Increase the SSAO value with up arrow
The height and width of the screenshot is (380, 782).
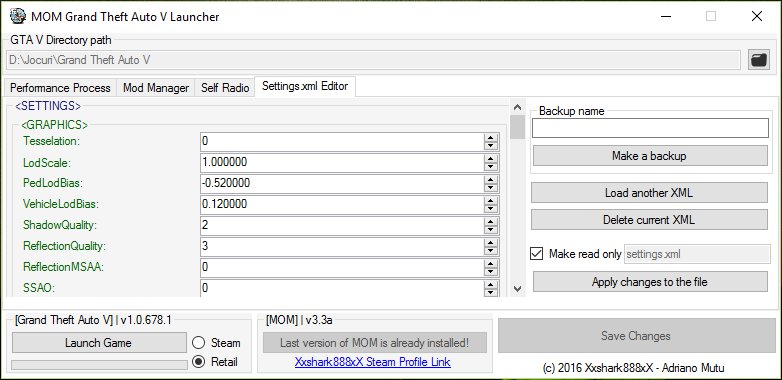[491, 284]
